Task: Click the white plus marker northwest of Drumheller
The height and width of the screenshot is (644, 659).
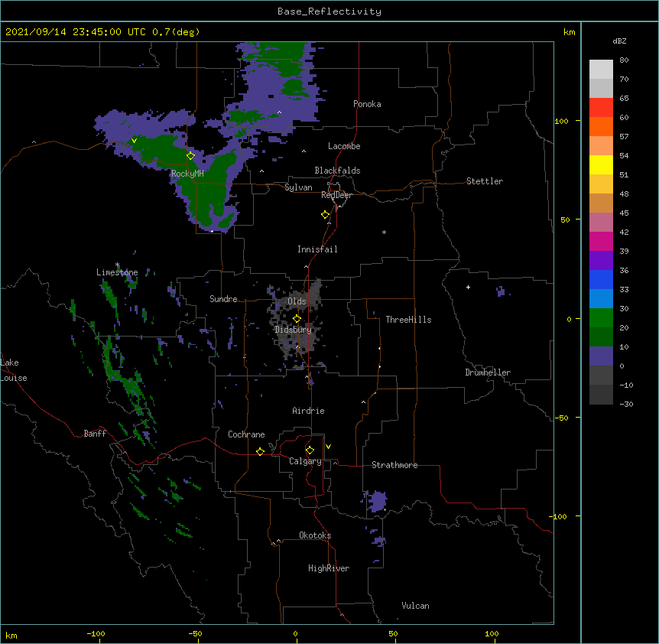Action: (x=468, y=287)
